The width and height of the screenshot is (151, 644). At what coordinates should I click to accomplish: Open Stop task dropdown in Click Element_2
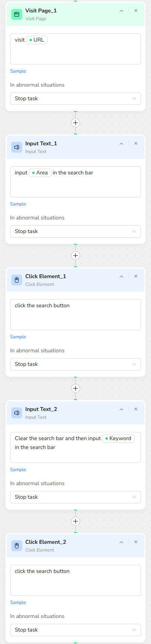(x=75, y=630)
